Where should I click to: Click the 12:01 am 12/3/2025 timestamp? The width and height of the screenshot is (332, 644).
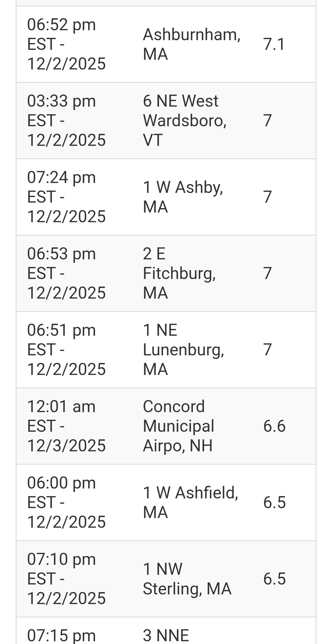(x=66, y=426)
